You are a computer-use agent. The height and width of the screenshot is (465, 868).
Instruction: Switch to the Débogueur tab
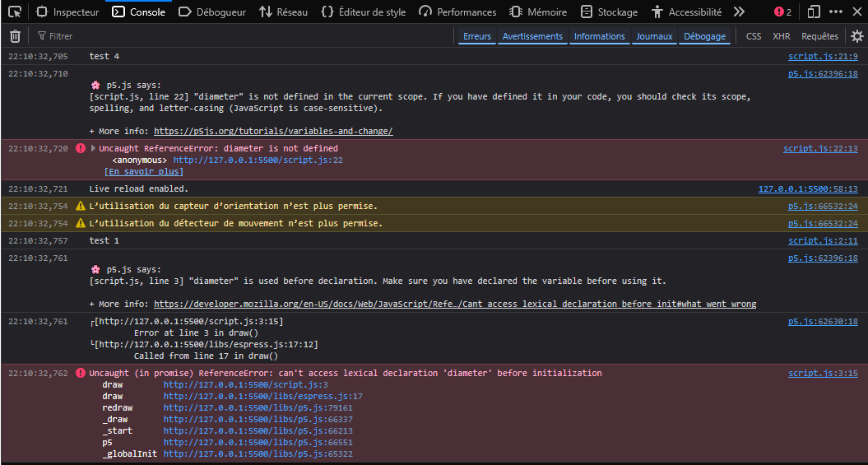click(211, 12)
